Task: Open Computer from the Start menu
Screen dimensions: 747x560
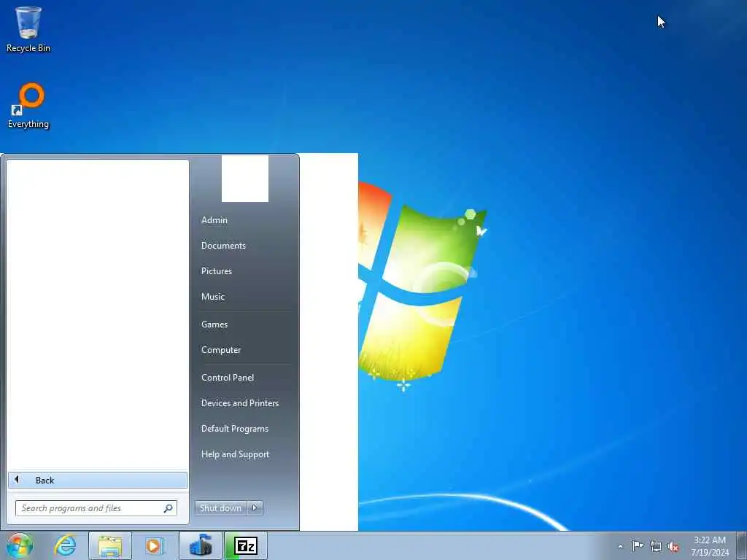Action: pyautogui.click(x=221, y=350)
